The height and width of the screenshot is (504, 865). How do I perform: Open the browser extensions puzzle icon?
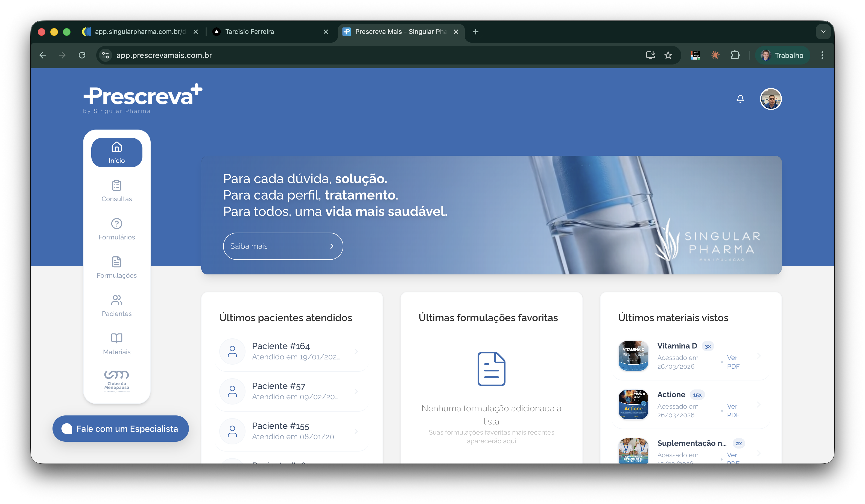pyautogui.click(x=735, y=55)
